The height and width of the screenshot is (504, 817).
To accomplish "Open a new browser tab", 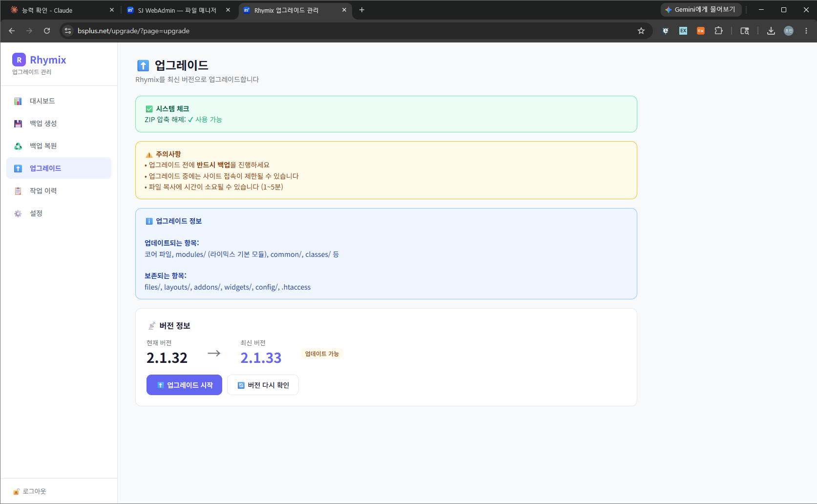I will click(x=362, y=10).
